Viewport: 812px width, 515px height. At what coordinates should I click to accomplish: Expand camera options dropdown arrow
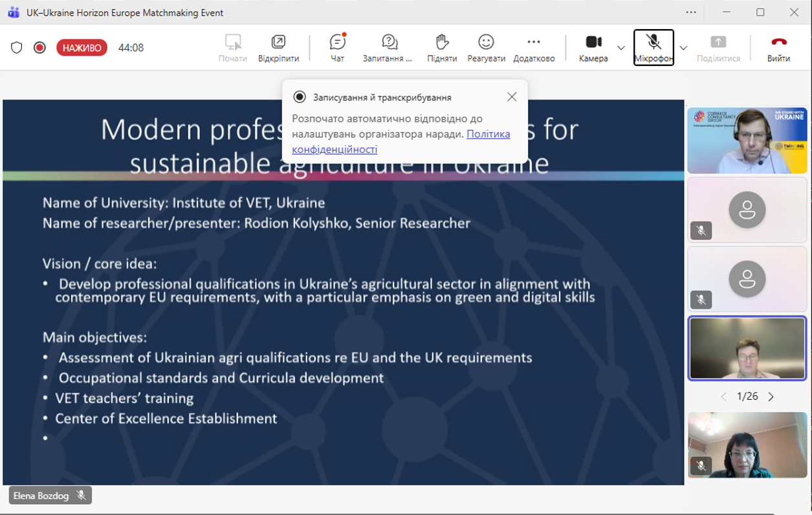(x=621, y=48)
